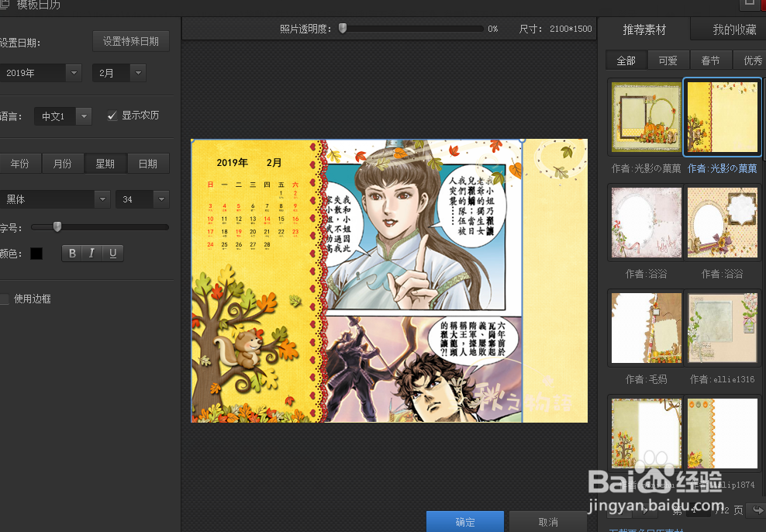Viewport: 766px width, 532px height.
Task: Choose the pumpkin frame template thumbnail
Action: tap(647, 117)
